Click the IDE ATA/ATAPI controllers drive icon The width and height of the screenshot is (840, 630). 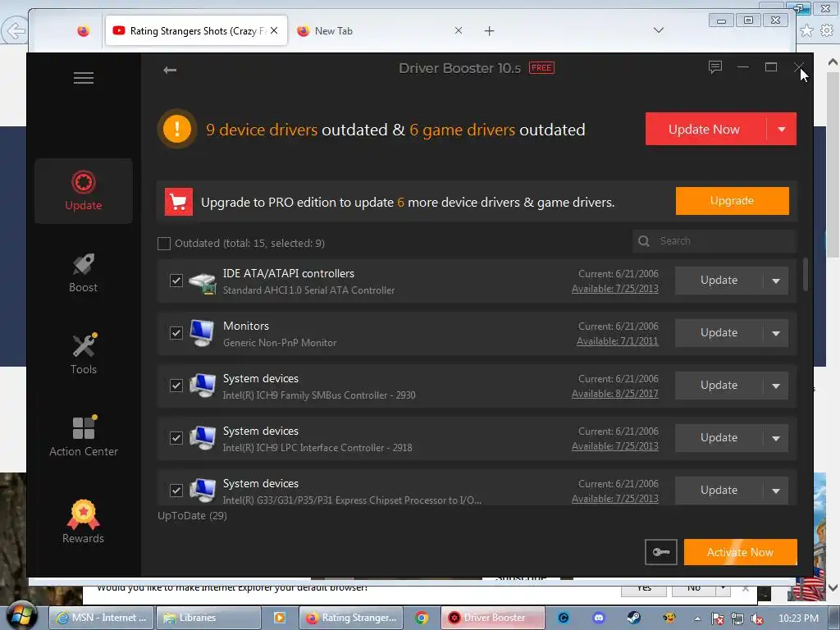pyautogui.click(x=203, y=282)
